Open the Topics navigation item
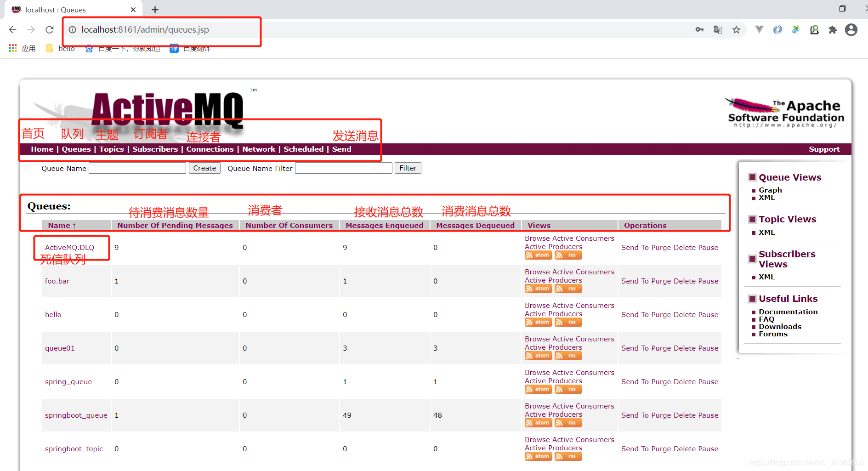 (x=112, y=149)
